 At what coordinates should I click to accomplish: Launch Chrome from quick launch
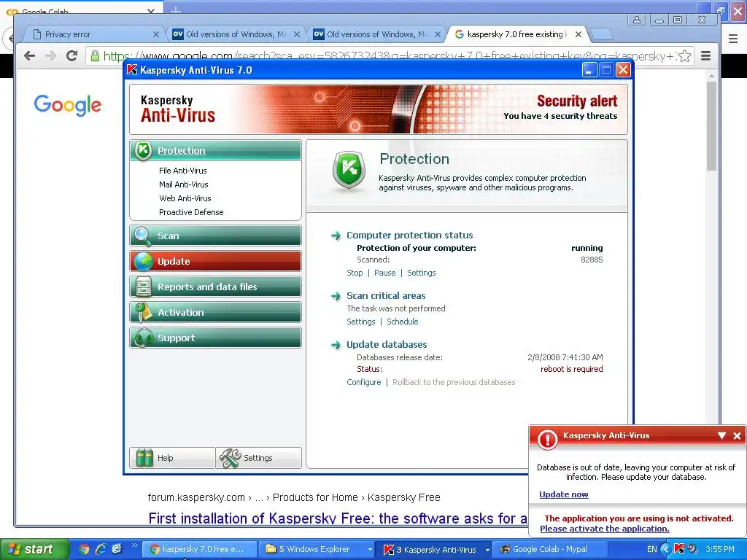tap(85, 549)
